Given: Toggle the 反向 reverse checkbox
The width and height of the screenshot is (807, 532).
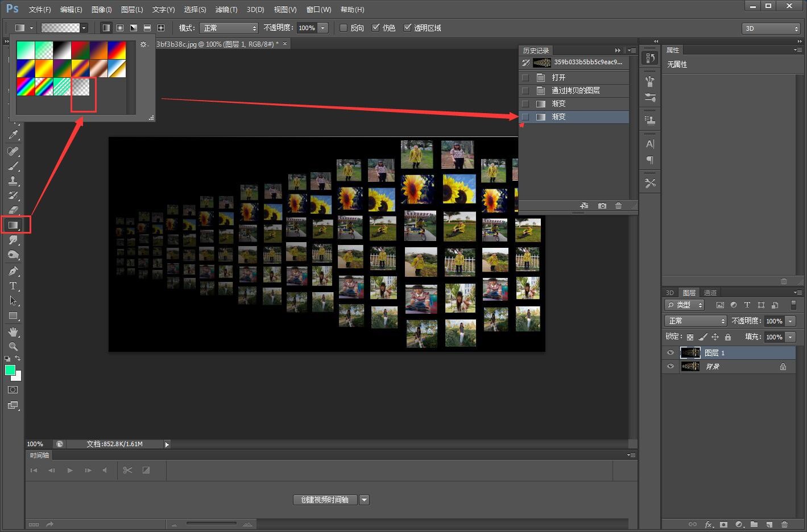Looking at the screenshot, I should click(x=344, y=28).
